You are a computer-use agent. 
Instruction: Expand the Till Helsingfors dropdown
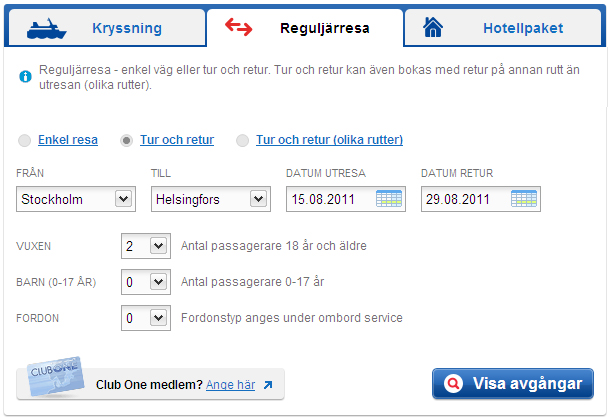point(211,199)
